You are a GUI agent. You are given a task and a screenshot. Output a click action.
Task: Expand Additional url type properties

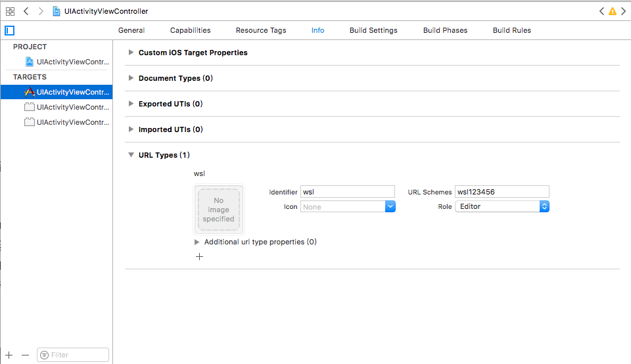click(197, 242)
